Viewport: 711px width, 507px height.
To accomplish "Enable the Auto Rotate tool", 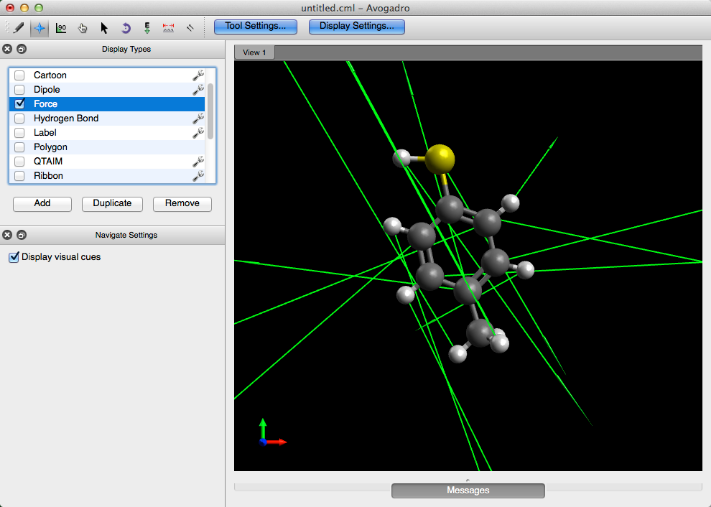I will click(126, 27).
